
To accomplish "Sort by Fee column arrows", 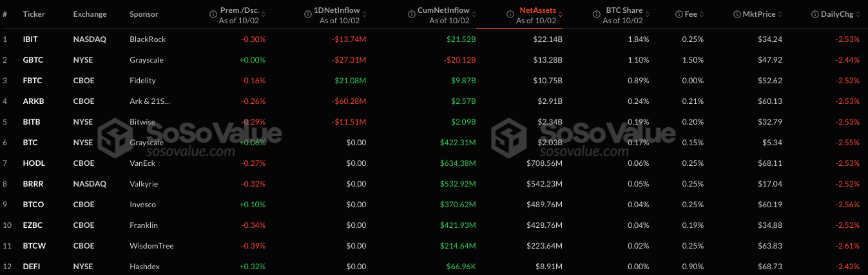I will 702,14.
